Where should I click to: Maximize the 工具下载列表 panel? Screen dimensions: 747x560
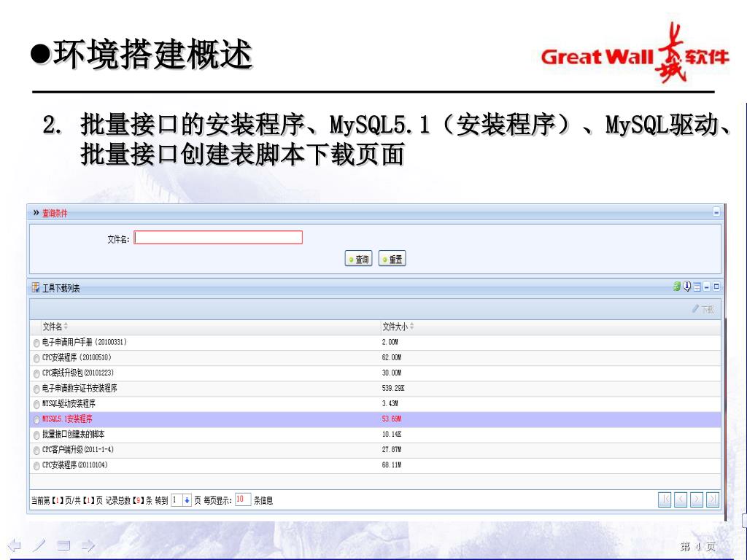(716, 287)
